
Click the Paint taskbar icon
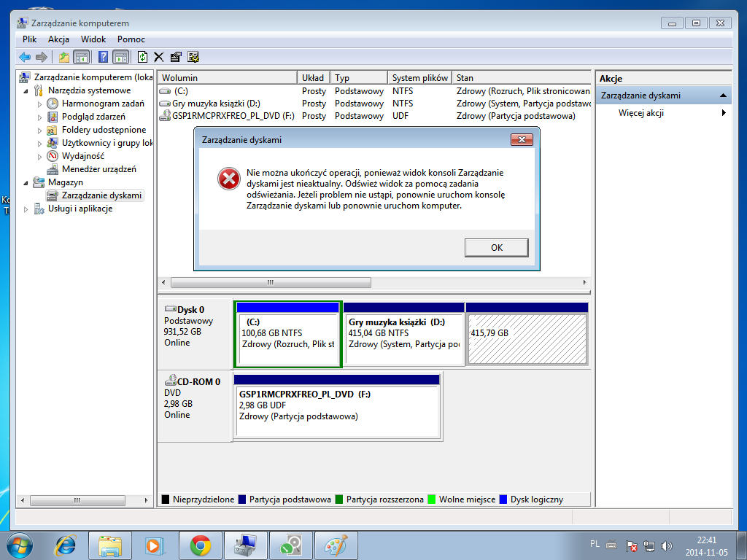[336, 545]
